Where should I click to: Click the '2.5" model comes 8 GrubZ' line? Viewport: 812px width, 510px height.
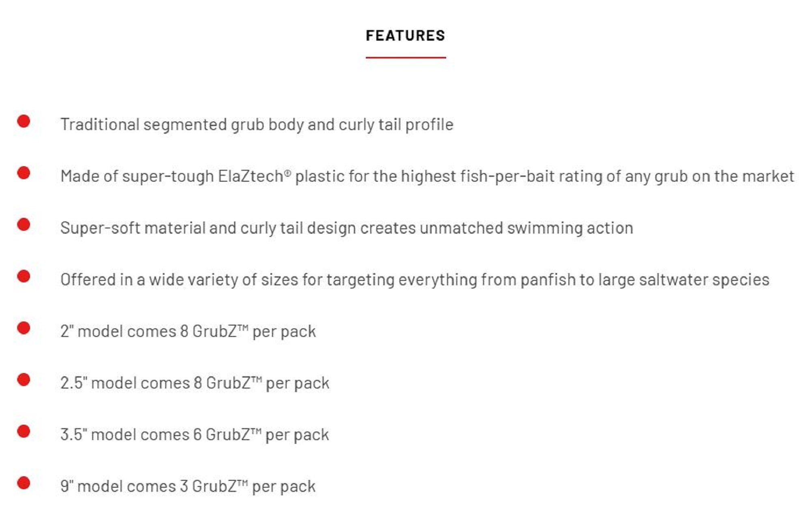coord(194,383)
